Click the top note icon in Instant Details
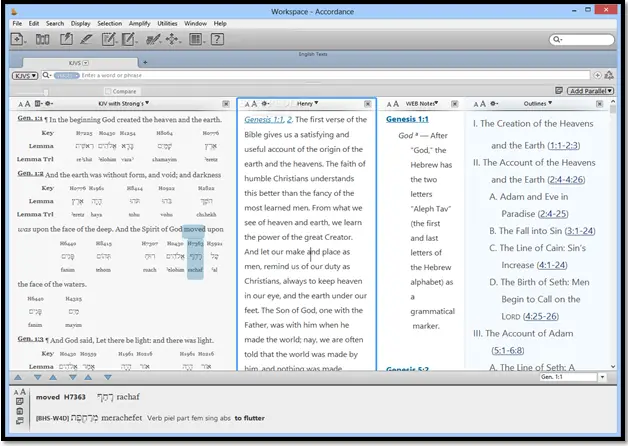The image size is (628, 446). (19, 401)
